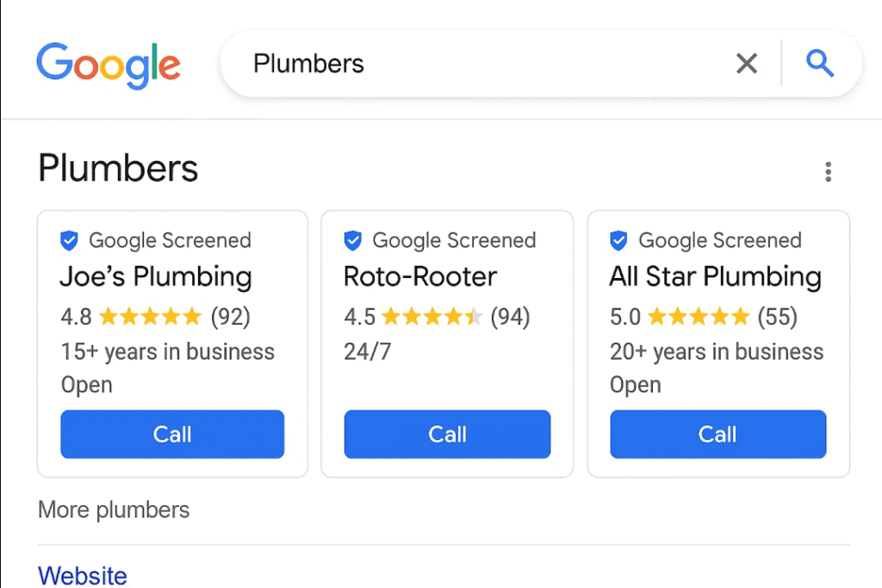882x588 pixels.
Task: Click All Star Plumbing Google Screened shield badge
Action: tap(618, 240)
